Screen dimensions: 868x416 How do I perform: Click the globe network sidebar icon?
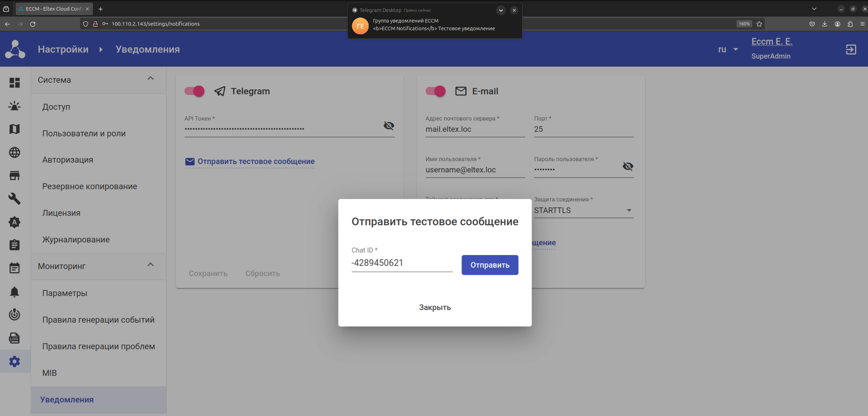[x=14, y=152]
